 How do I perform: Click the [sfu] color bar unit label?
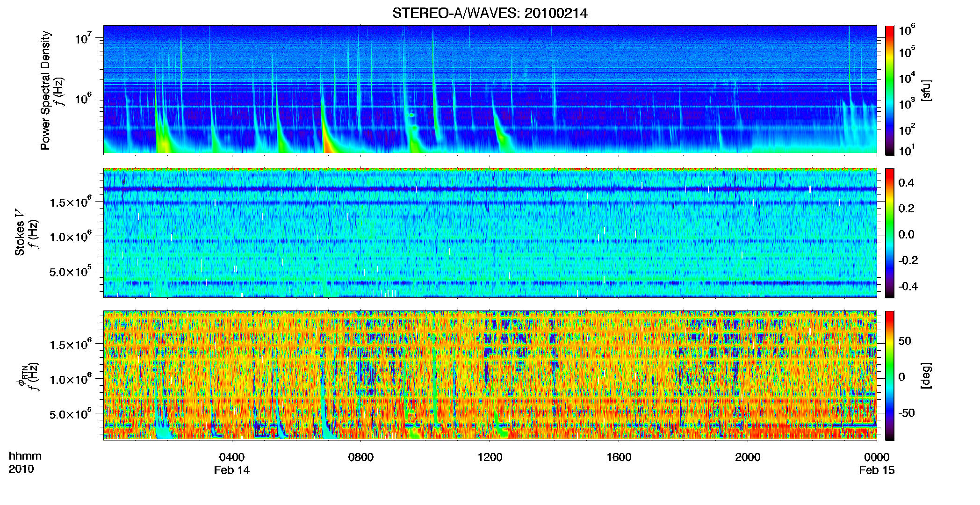(x=926, y=90)
